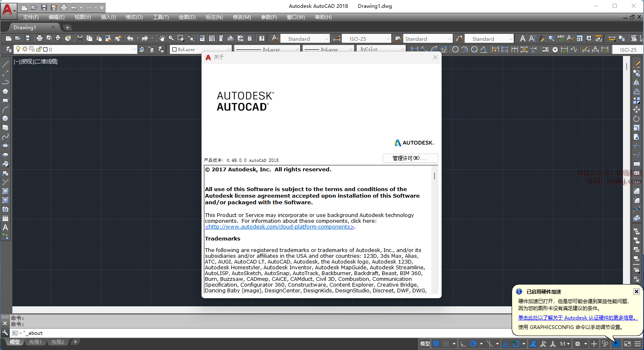Select the Line tool in draw toolbar
This screenshot has width=644, height=350.
pos(5,64)
